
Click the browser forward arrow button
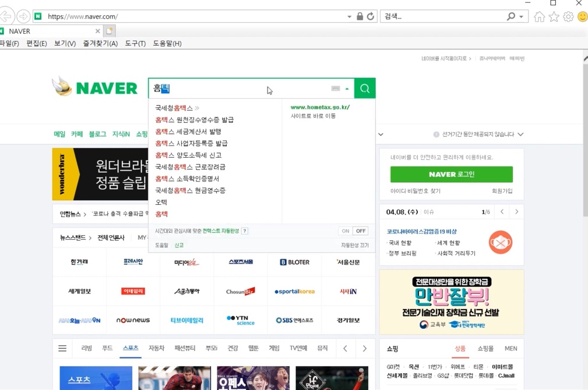point(23,16)
